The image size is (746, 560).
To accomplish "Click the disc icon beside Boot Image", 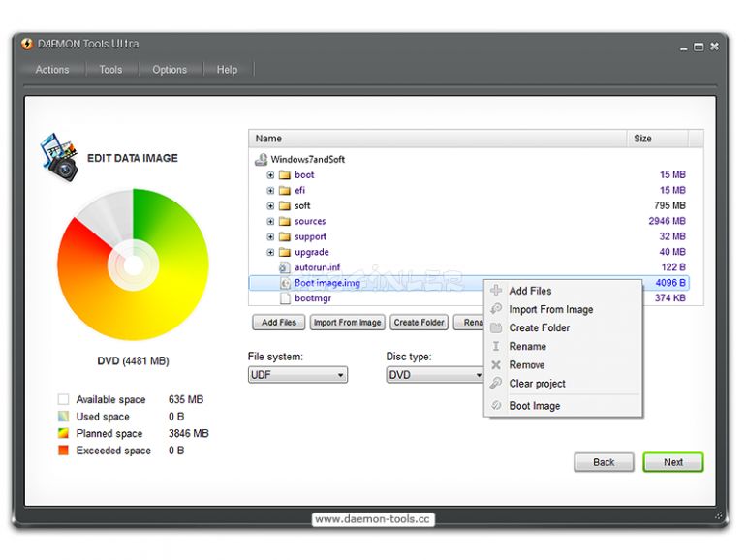I will tap(496, 405).
